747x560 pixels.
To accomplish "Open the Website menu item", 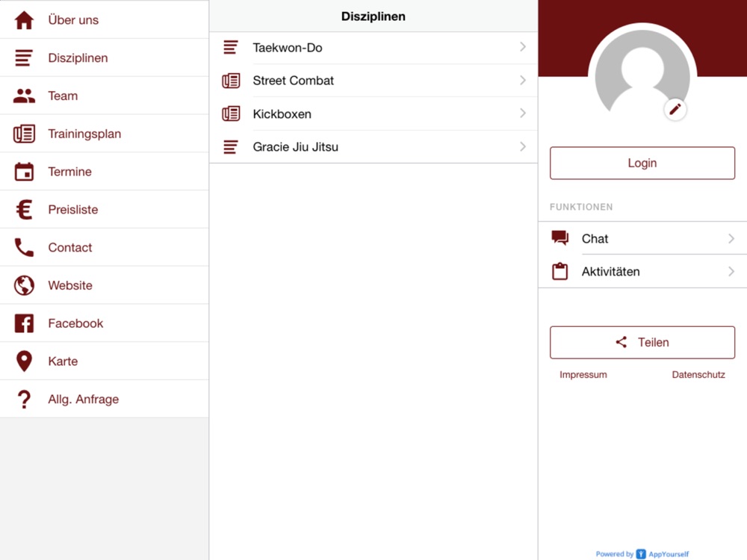I will pyautogui.click(x=105, y=285).
